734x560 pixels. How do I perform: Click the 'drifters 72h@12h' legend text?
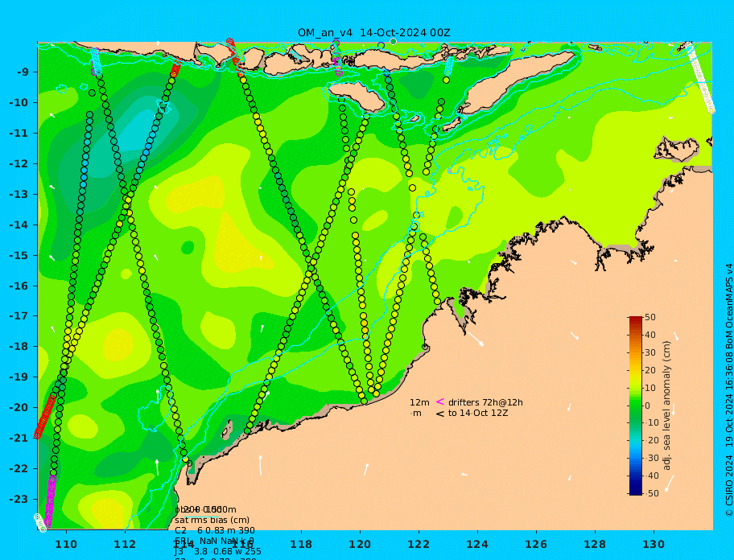(x=485, y=403)
